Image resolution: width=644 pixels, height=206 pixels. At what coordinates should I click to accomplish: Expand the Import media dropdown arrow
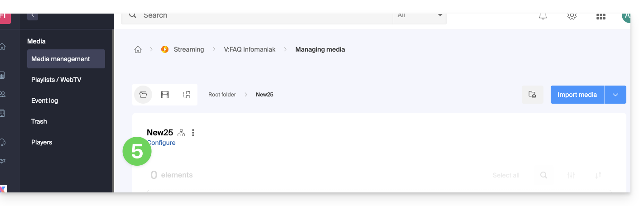615,95
